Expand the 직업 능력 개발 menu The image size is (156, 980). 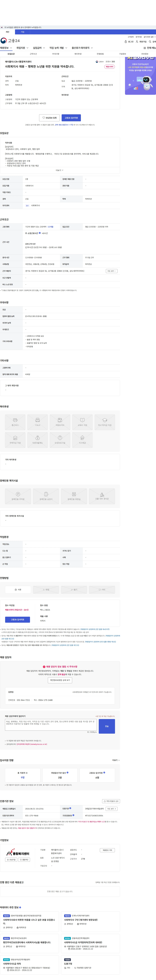(58, 48)
